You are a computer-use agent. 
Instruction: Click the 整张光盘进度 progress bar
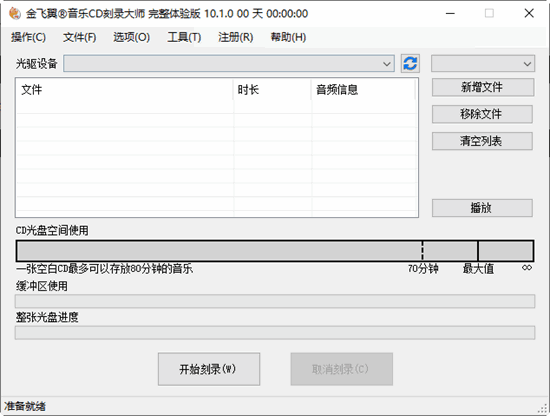(x=275, y=333)
